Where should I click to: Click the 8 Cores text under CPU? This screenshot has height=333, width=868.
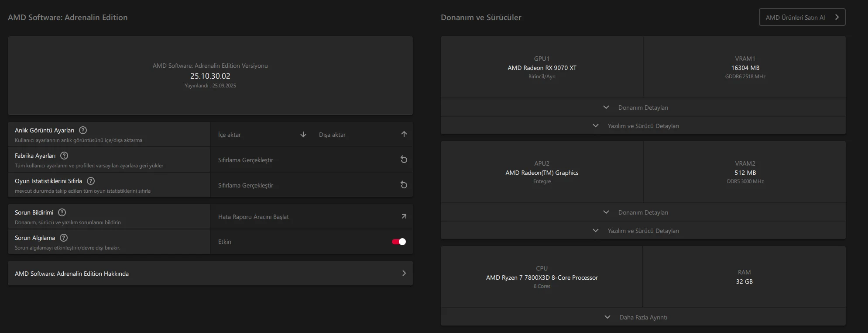coord(542,286)
